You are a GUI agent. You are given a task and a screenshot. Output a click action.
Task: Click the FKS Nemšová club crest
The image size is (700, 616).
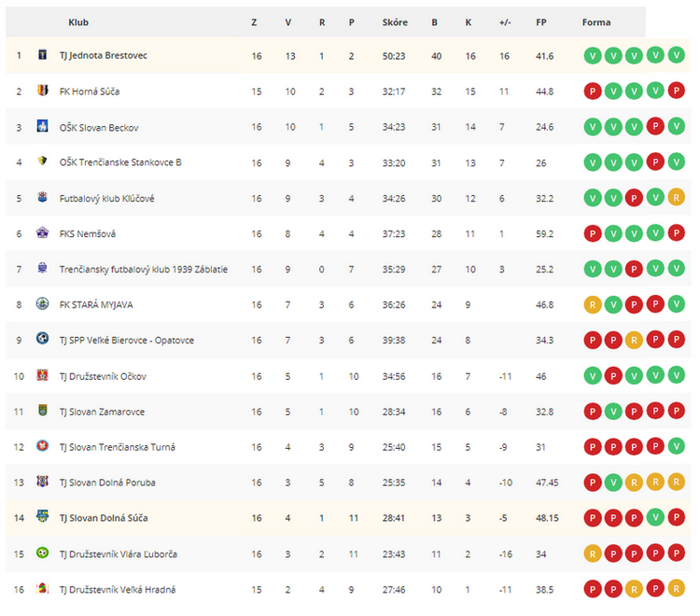coord(42,233)
